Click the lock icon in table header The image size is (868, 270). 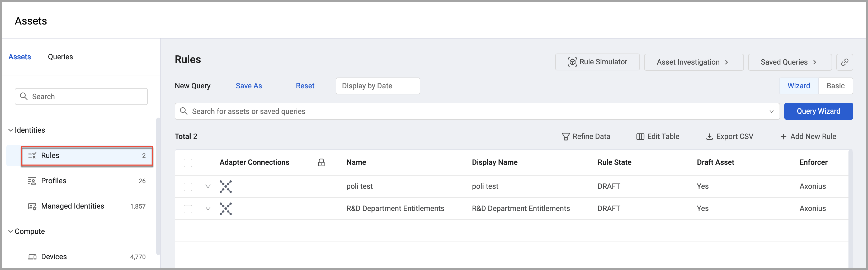pyautogui.click(x=321, y=163)
